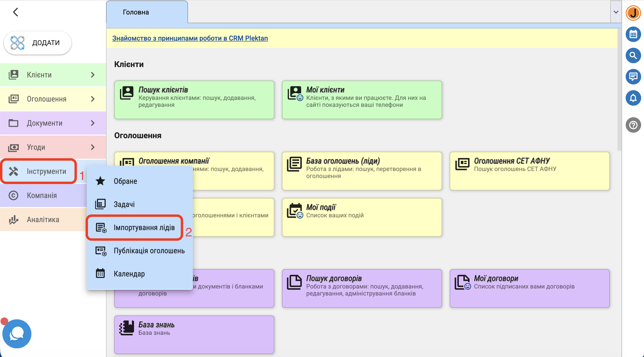Open search via magnifier icon
644x357 pixels.
[x=633, y=55]
